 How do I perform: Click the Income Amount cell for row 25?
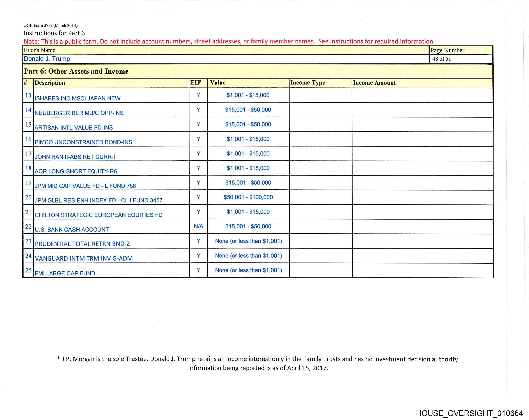coord(423,270)
